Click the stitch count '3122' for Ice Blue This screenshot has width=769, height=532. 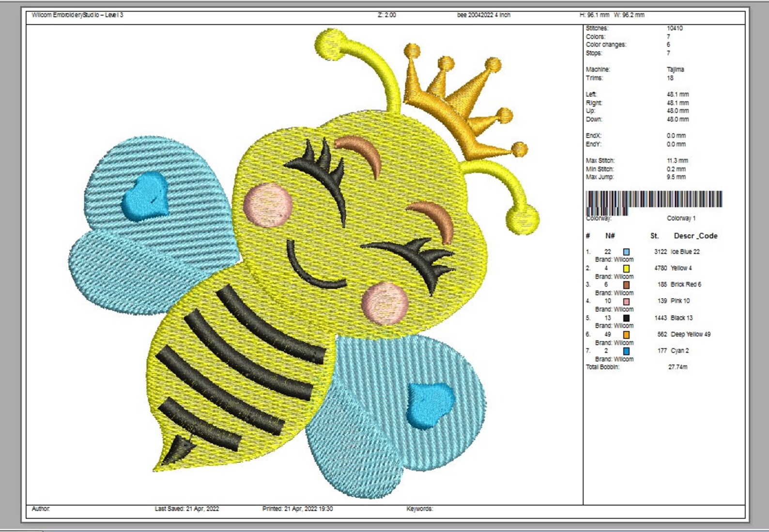[x=661, y=252]
